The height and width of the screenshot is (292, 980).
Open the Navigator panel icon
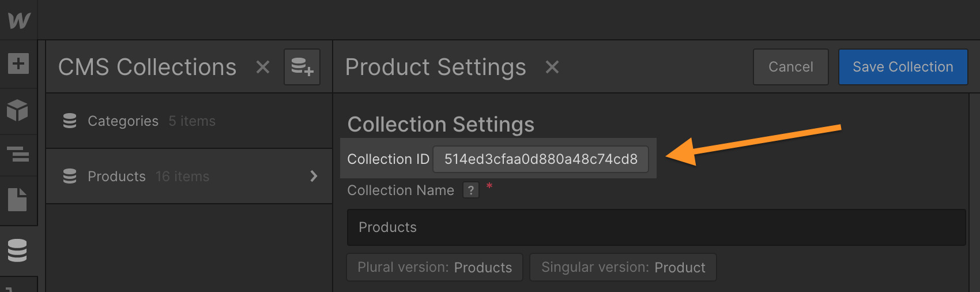[x=18, y=154]
